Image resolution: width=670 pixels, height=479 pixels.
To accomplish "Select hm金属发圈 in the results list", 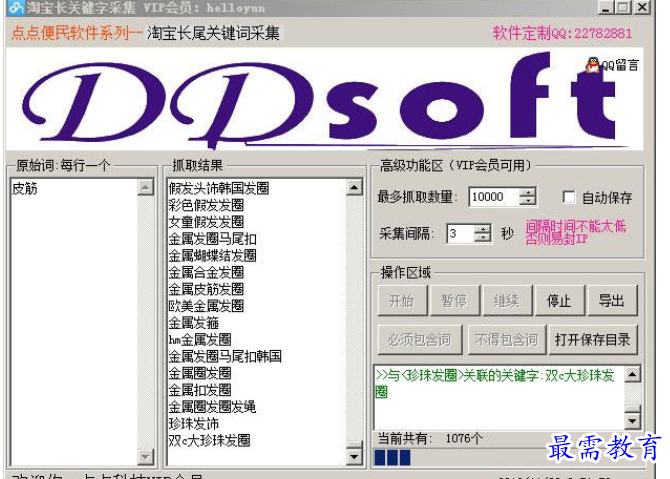I will [x=200, y=340].
